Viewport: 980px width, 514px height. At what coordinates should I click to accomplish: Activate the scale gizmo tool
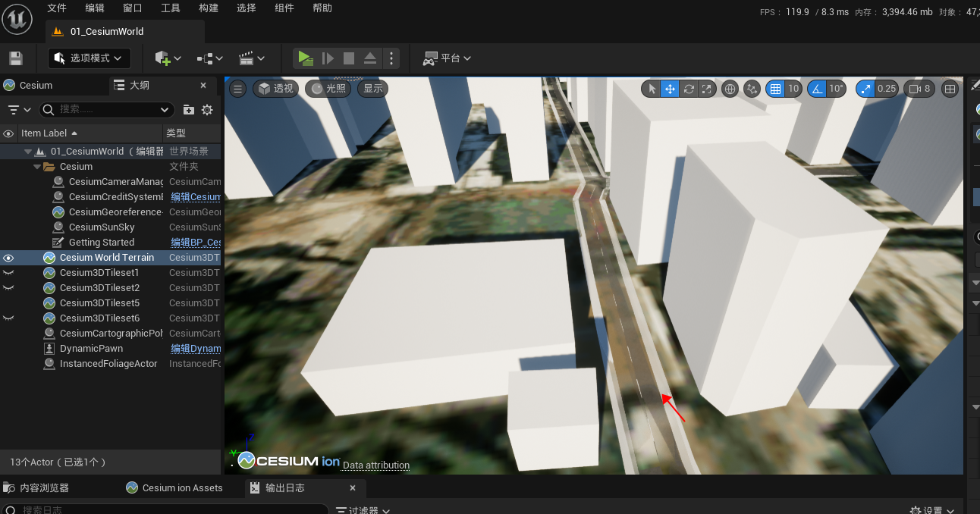pyautogui.click(x=707, y=89)
